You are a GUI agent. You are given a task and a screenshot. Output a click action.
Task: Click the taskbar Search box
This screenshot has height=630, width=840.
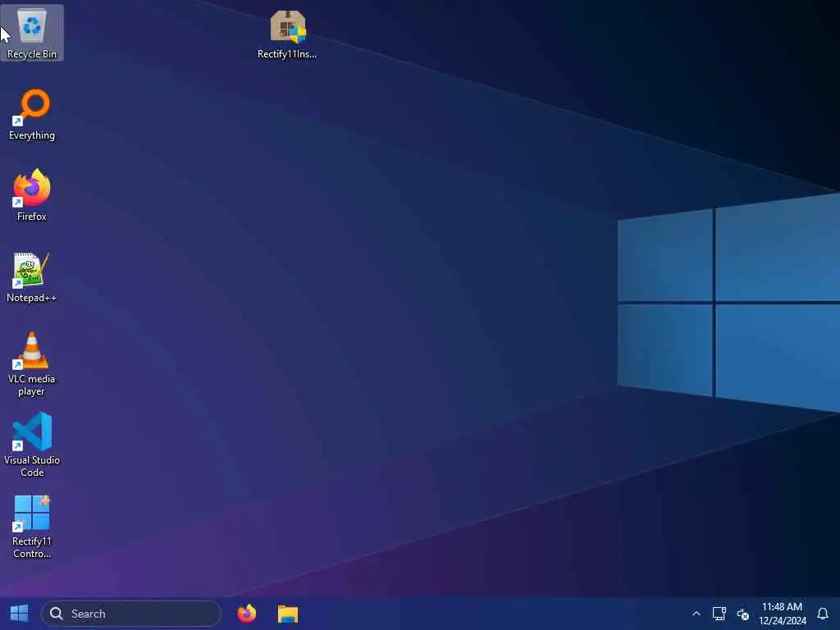pos(131,614)
